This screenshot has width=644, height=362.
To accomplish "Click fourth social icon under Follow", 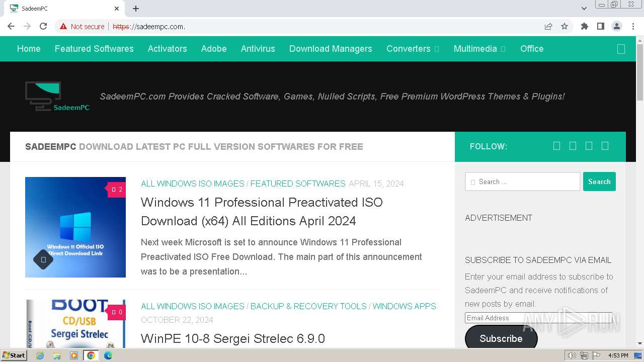I will pos(605,146).
